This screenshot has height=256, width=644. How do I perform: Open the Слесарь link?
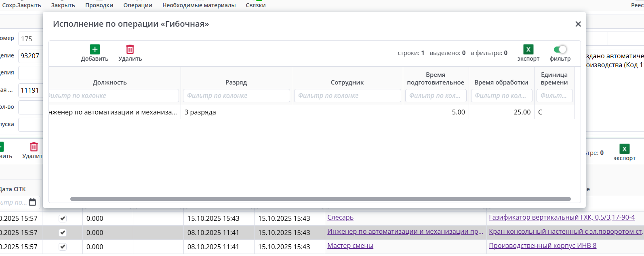[340, 218]
